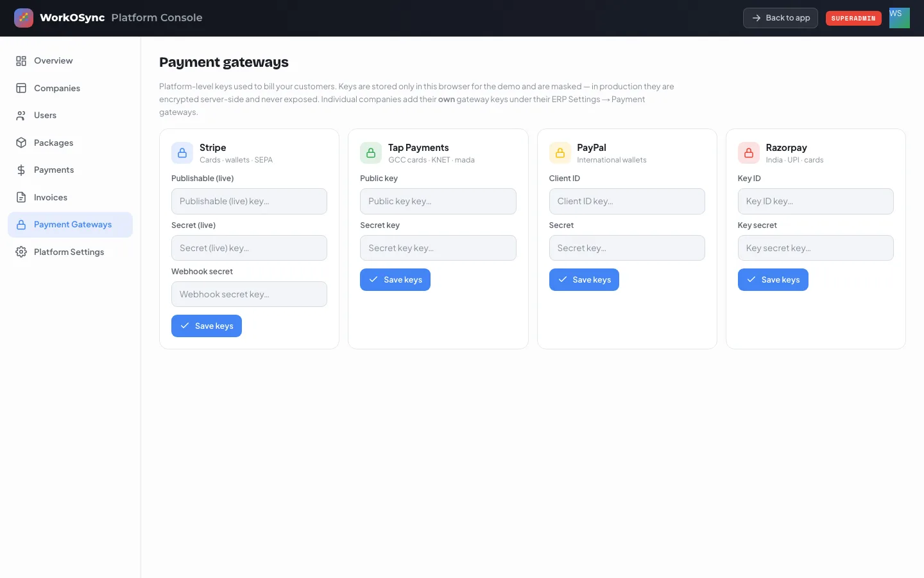Click the Back to app button

pos(780,18)
